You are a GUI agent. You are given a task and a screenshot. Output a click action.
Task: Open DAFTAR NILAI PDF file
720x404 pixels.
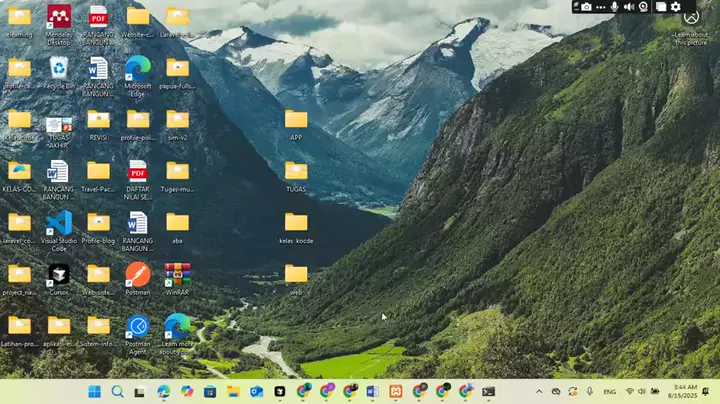pyautogui.click(x=137, y=171)
